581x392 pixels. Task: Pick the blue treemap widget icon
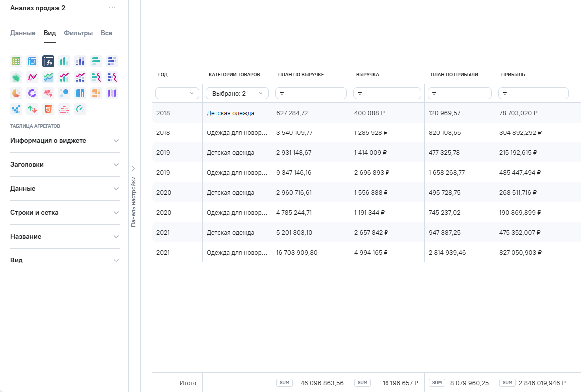80,93
